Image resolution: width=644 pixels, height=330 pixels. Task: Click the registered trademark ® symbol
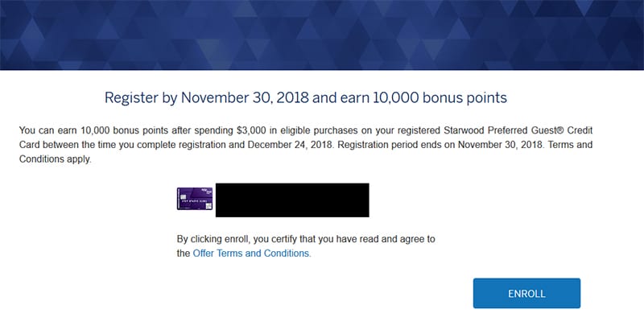point(560,130)
